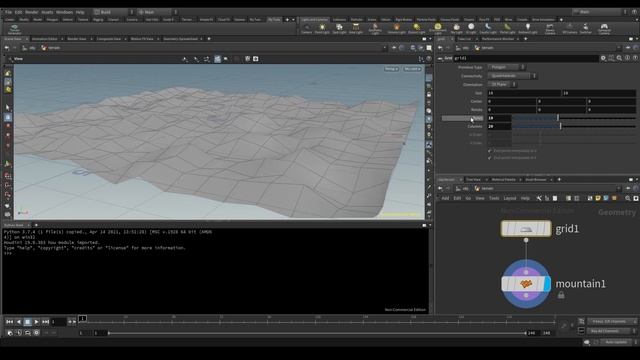The height and width of the screenshot is (360, 640).
Task: Click the Environment Light shelf tool
Action: tap(438, 29)
